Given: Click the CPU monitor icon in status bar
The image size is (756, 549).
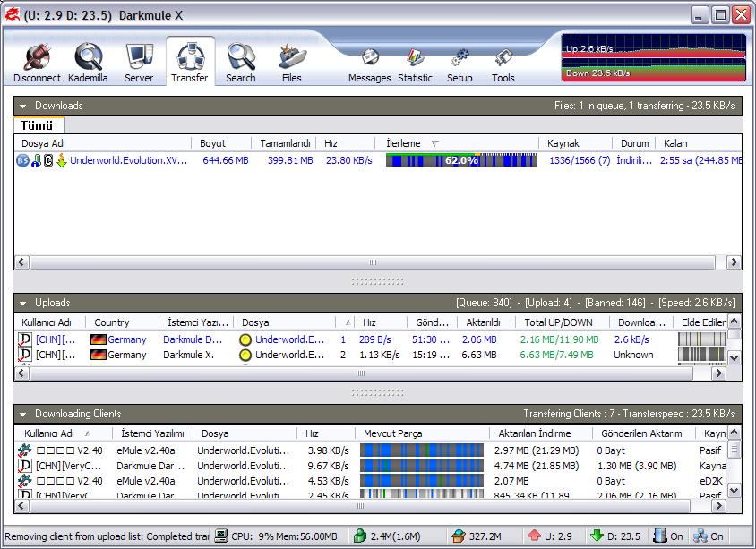Looking at the screenshot, I should click(x=221, y=536).
